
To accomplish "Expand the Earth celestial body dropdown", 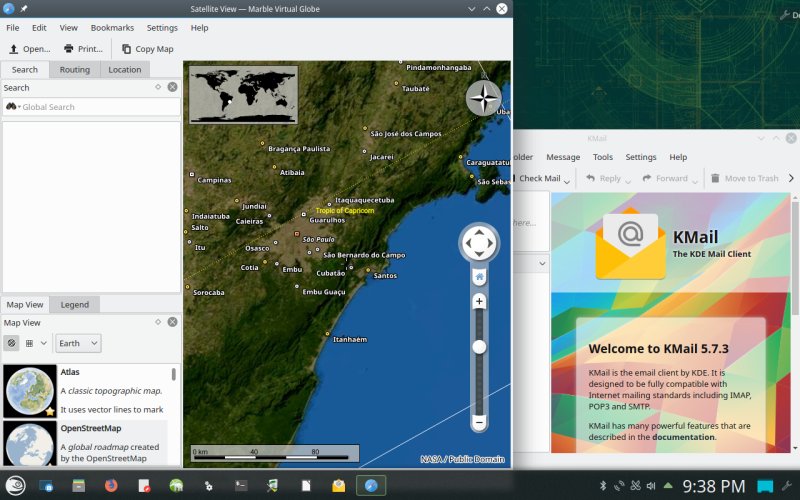I will coord(78,343).
